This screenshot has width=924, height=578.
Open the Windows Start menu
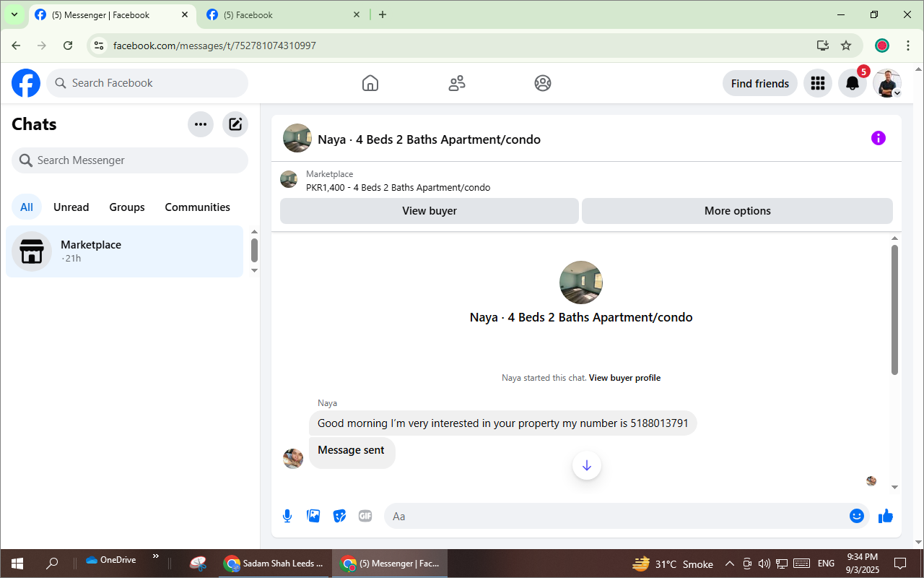[17, 564]
